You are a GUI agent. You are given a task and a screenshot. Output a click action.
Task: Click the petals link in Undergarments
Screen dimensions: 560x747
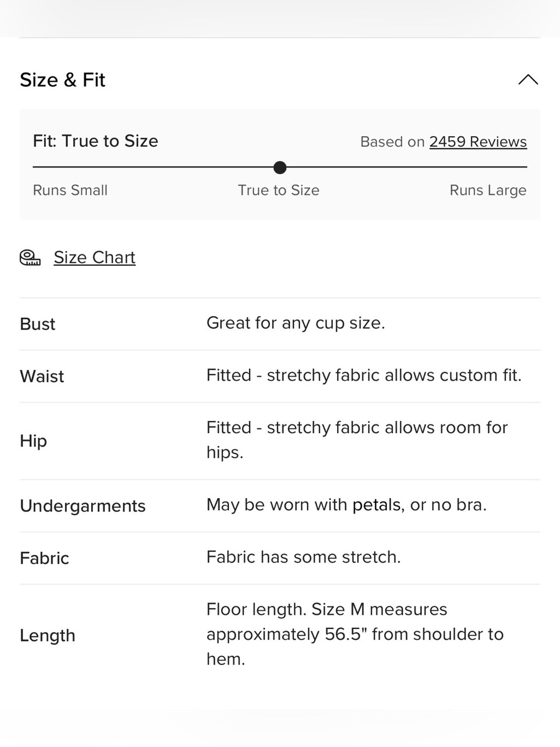pos(376,505)
